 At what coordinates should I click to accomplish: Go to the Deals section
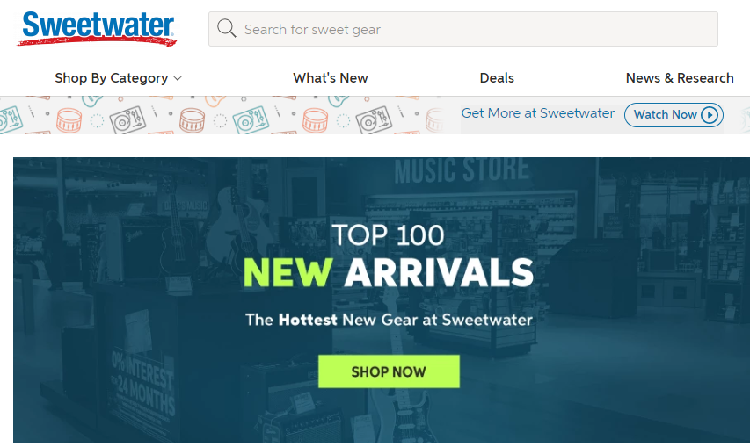[x=496, y=78]
